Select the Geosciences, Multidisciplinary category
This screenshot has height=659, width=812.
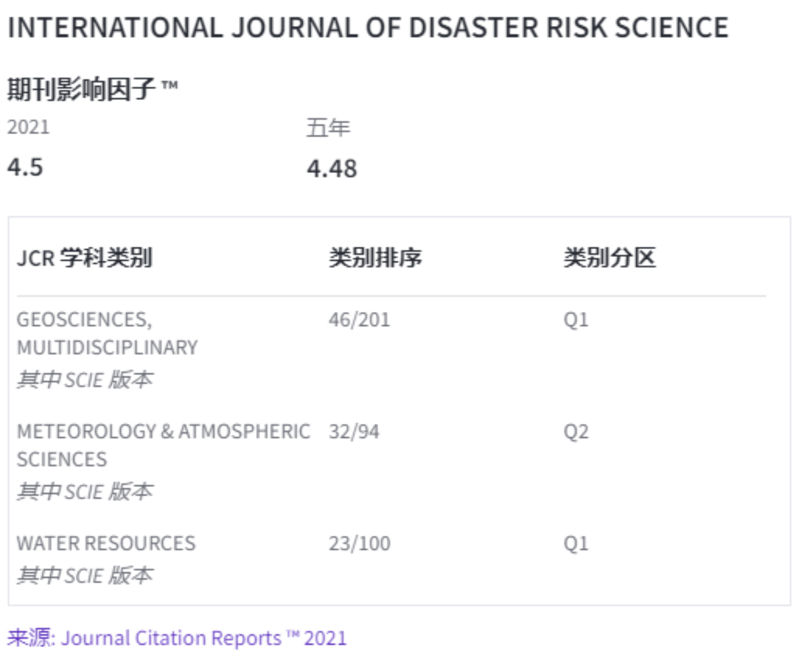107,333
